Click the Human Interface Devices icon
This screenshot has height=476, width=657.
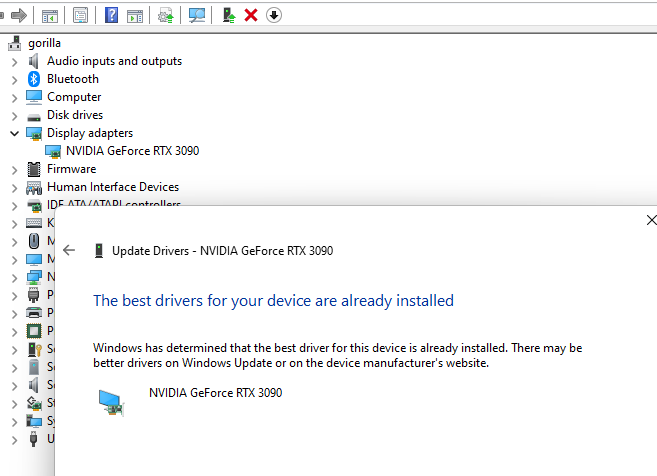coord(34,188)
